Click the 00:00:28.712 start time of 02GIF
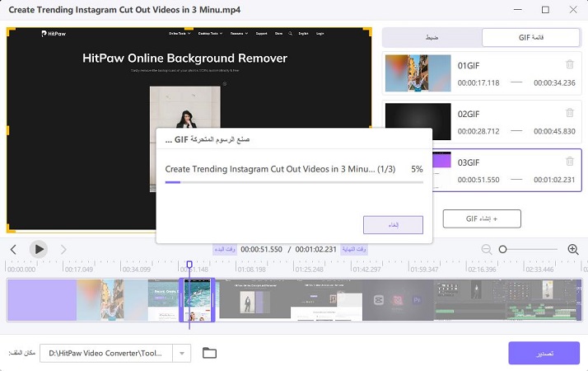 click(478, 131)
